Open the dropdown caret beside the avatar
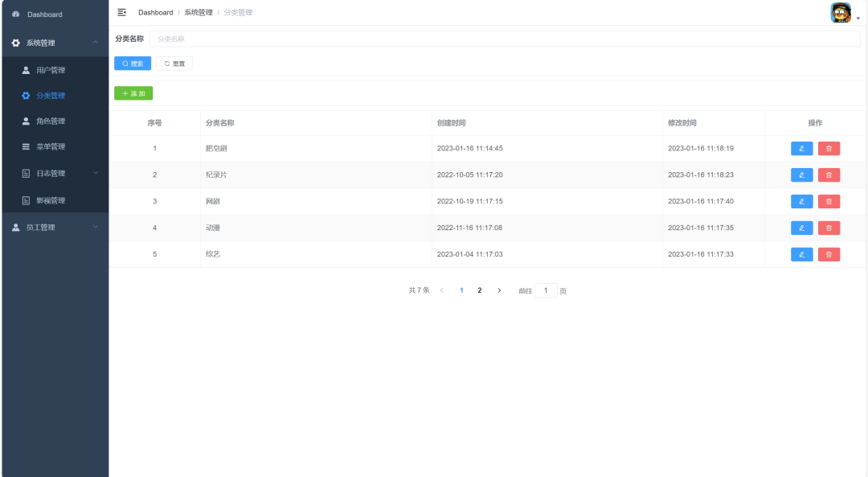868x477 pixels. click(x=858, y=19)
